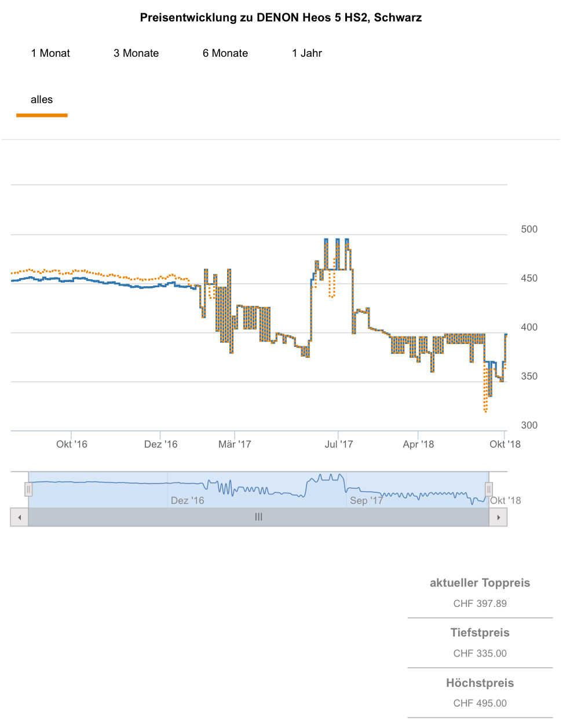570x728 pixels.
Task: Click the Höchstpreis value CHF 495.00
Action: click(x=480, y=703)
